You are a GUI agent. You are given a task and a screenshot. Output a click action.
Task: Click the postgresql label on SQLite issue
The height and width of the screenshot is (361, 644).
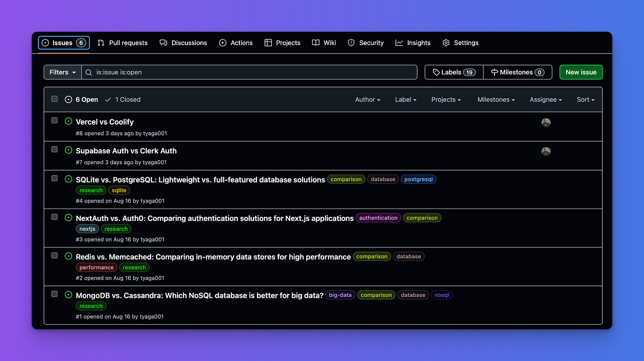418,179
